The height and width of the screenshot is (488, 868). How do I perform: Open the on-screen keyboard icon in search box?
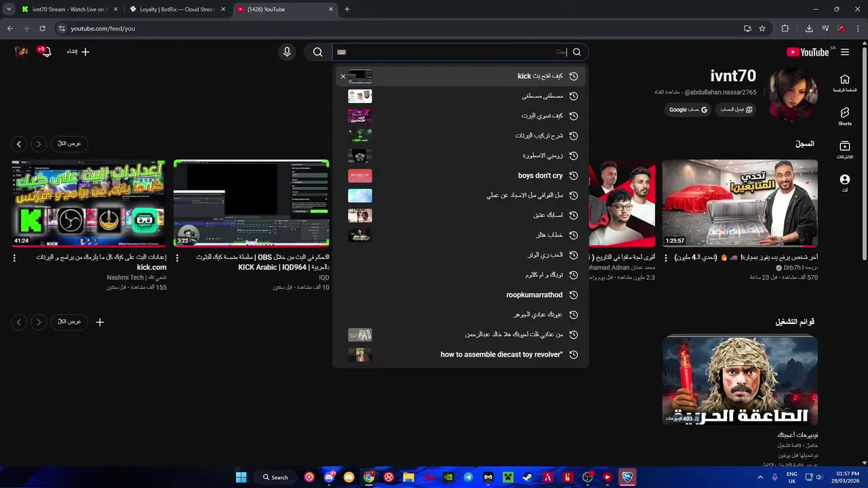pos(342,52)
